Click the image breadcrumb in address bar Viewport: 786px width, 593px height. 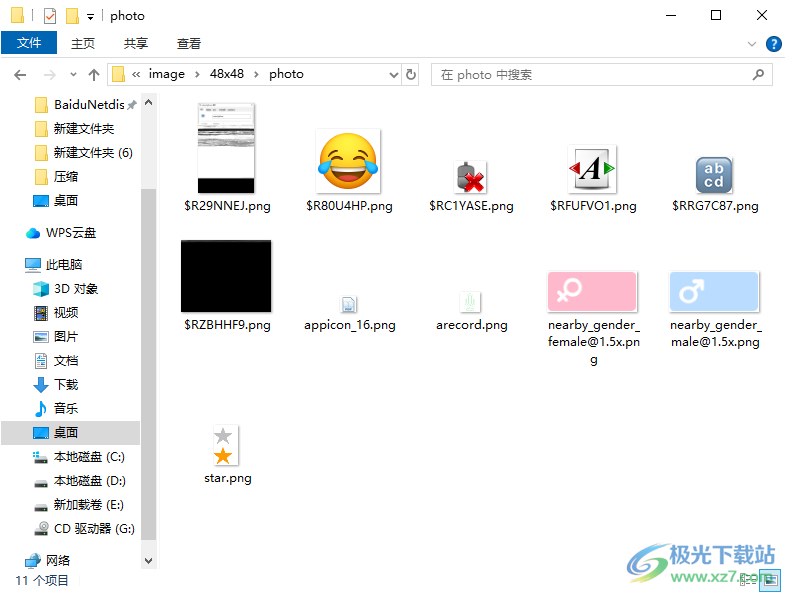tap(166, 74)
